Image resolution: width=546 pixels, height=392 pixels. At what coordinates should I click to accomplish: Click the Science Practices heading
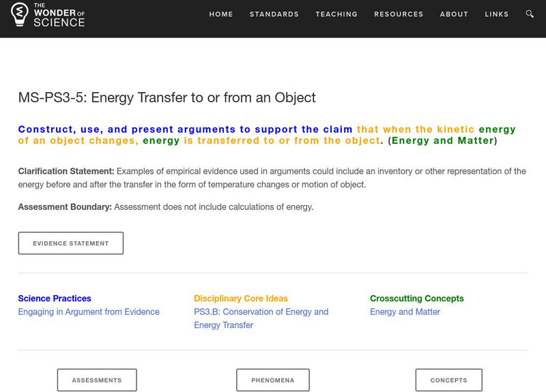pyautogui.click(x=55, y=298)
